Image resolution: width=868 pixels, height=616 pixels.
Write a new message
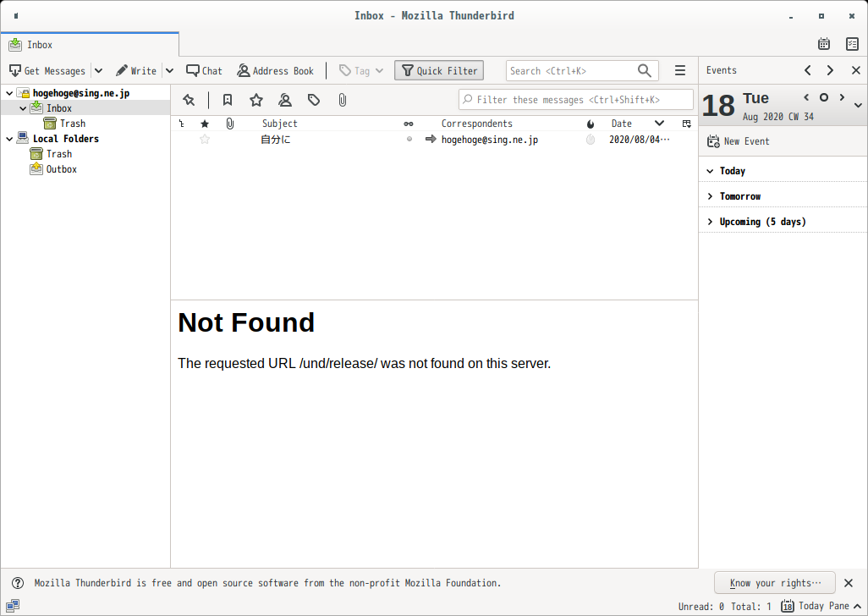136,71
